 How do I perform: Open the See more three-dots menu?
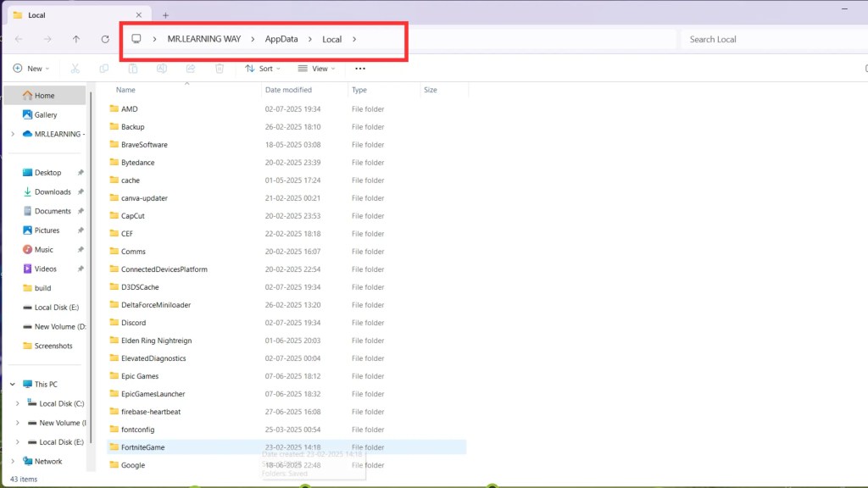pyautogui.click(x=359, y=69)
